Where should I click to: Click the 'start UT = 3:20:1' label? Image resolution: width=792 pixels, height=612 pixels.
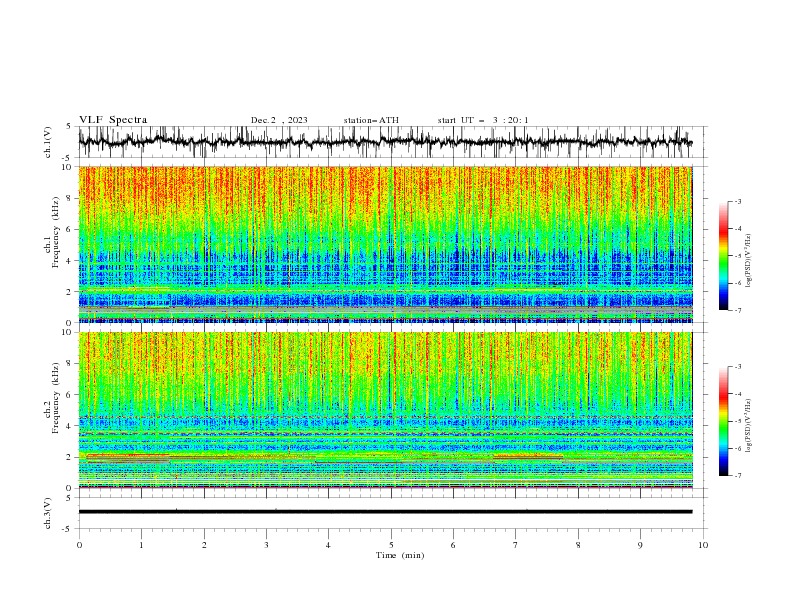click(483, 120)
